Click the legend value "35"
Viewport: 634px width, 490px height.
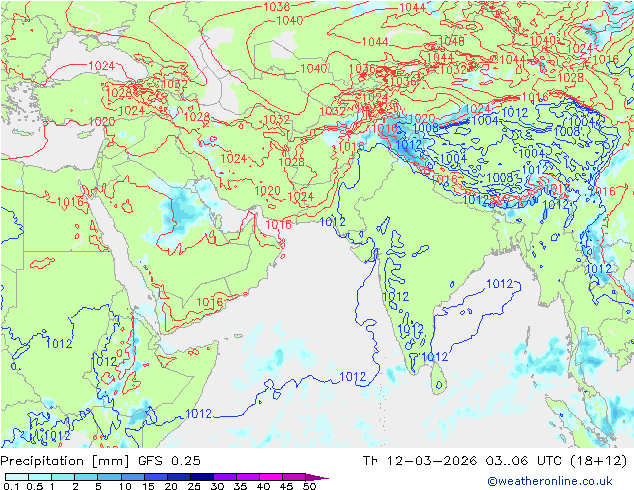[240, 486]
